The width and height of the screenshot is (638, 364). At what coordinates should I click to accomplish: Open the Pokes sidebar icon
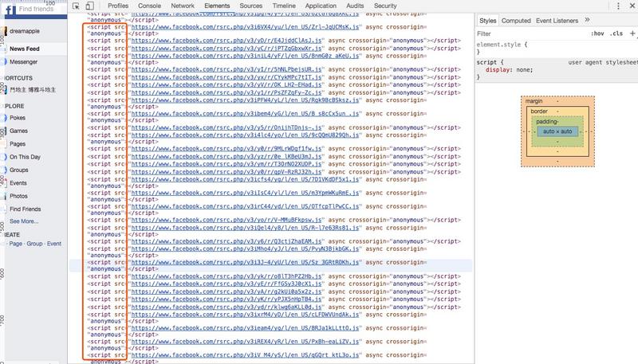coord(4,118)
